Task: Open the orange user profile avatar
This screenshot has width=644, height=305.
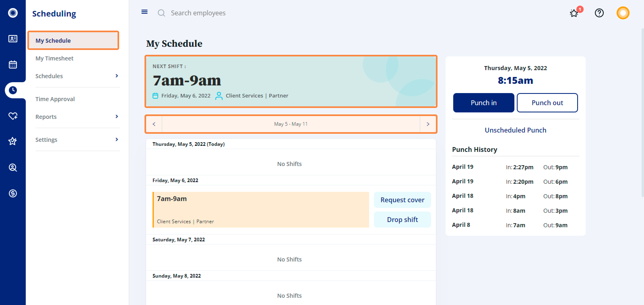Action: [623, 13]
